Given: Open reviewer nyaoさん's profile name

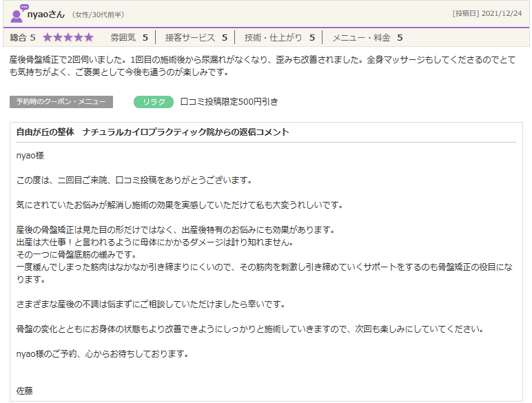Looking at the screenshot, I should (x=47, y=14).
